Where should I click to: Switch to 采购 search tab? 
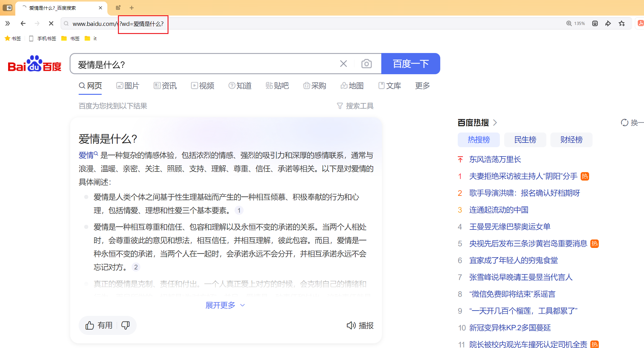(315, 85)
